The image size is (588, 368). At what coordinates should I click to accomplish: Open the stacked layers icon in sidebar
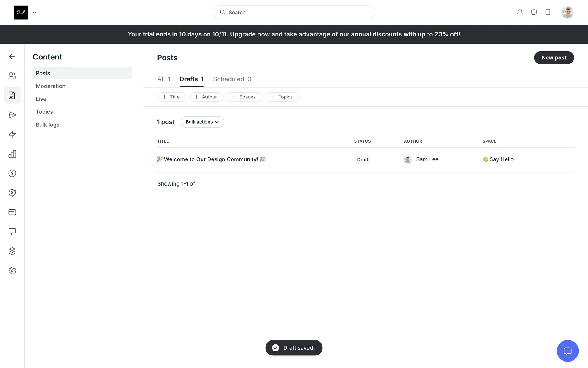coord(12,251)
